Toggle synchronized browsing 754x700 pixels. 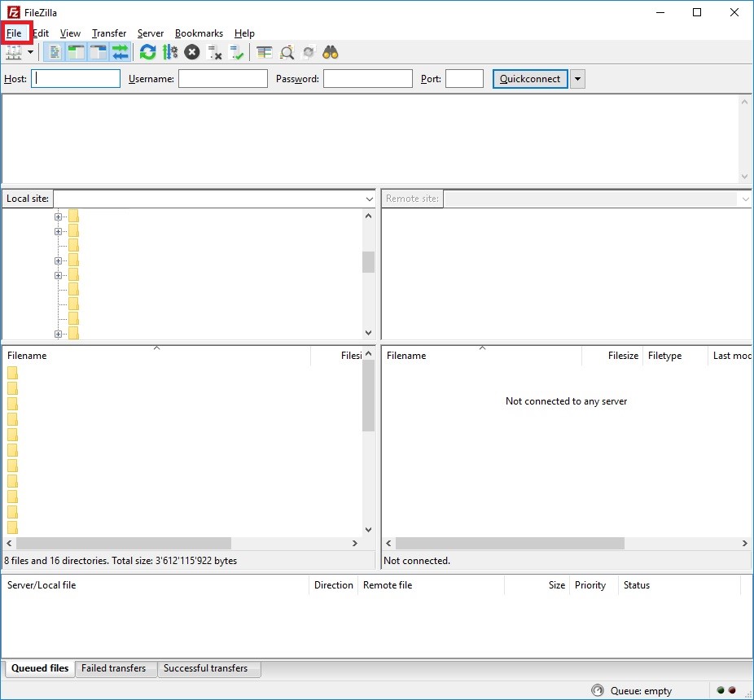click(x=309, y=52)
